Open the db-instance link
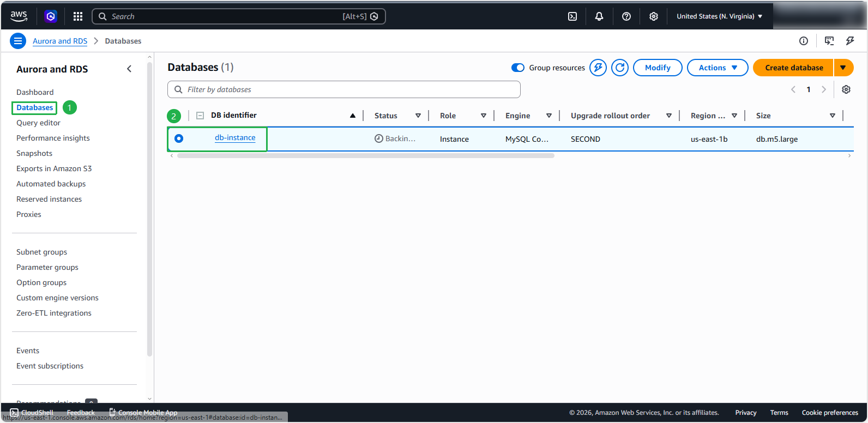Screen dimensions: 868x423 (x=235, y=138)
